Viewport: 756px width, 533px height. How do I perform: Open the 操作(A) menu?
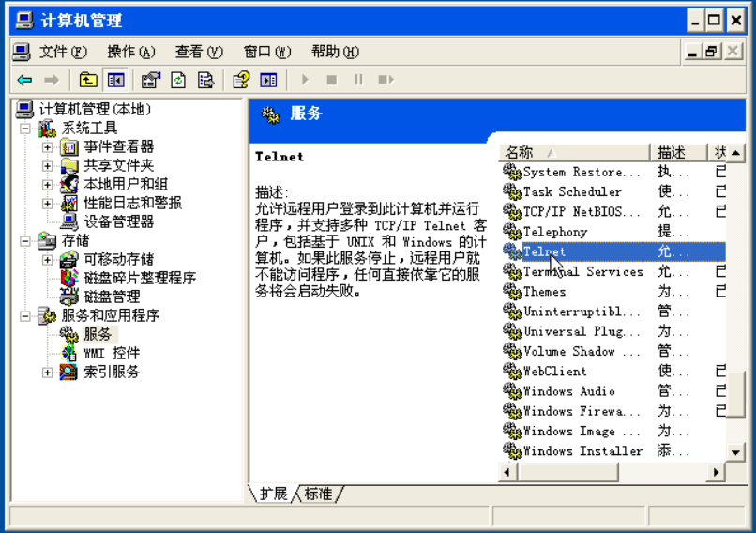131,52
